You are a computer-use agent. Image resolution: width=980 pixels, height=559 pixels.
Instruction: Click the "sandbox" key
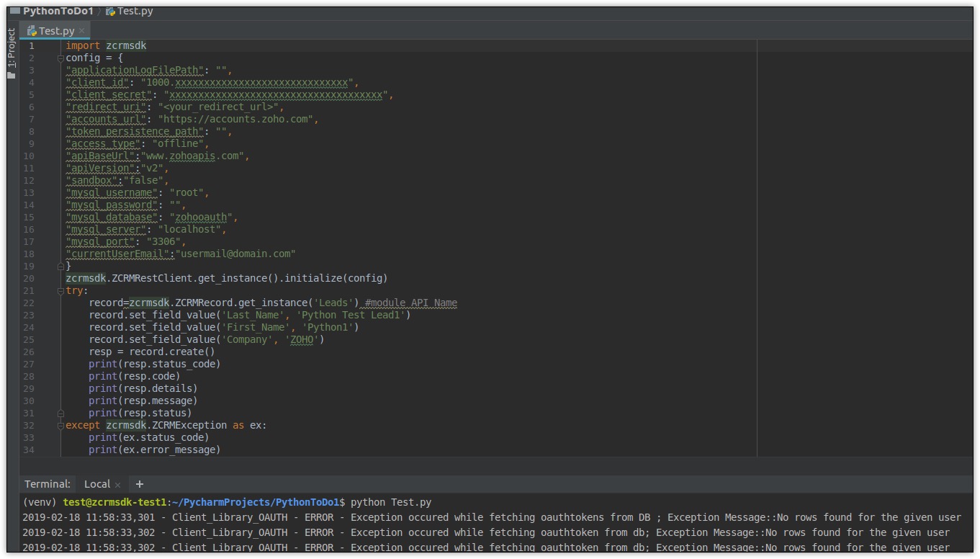coord(91,180)
